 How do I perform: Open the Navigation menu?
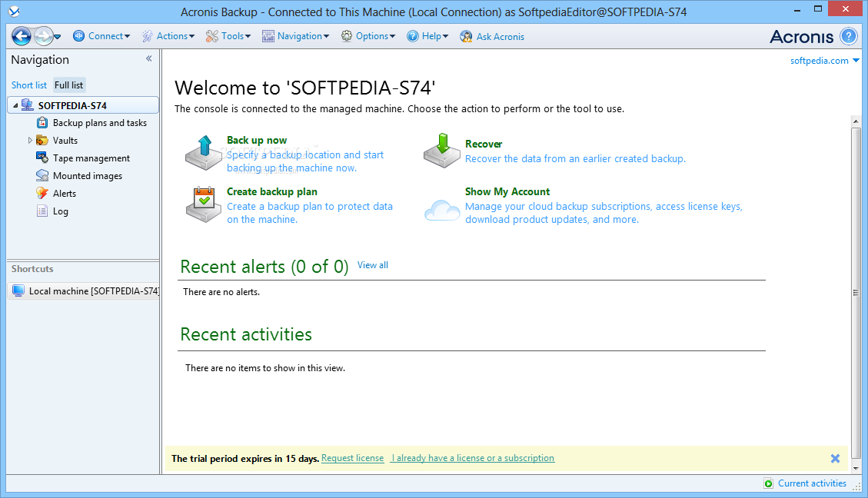click(x=295, y=36)
